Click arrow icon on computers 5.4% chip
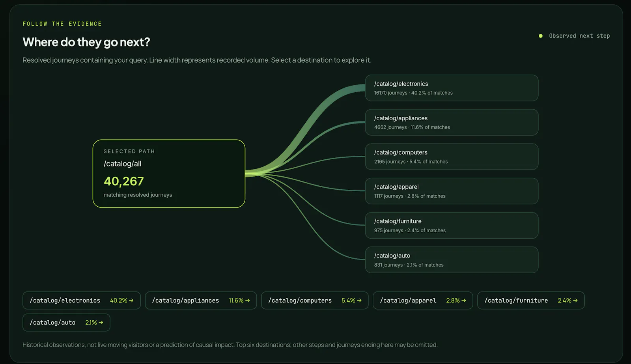 [x=359, y=301]
